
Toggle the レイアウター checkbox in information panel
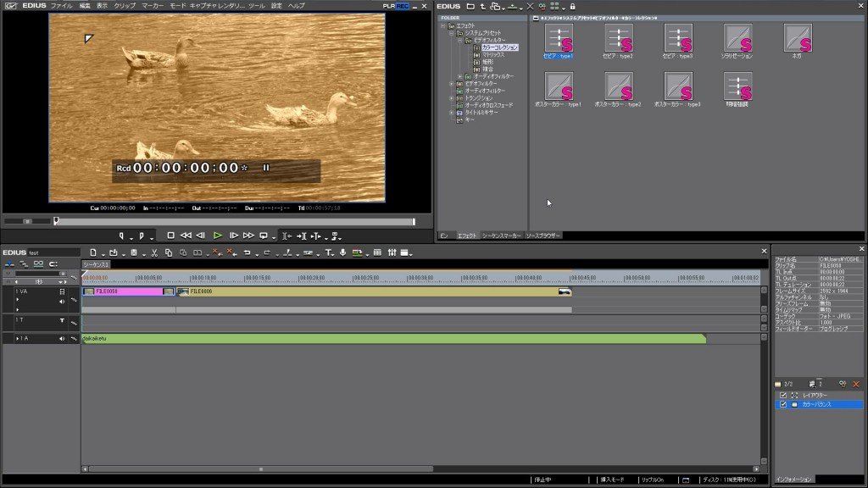coord(782,396)
